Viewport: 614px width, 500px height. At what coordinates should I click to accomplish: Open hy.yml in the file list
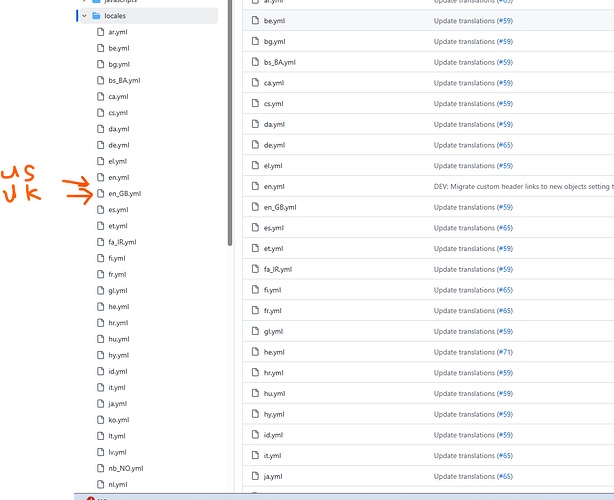point(274,414)
